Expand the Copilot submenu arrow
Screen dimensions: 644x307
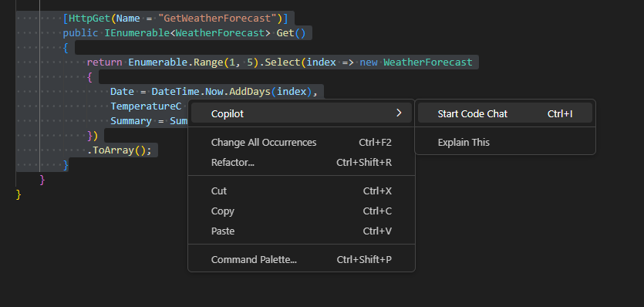coord(399,113)
